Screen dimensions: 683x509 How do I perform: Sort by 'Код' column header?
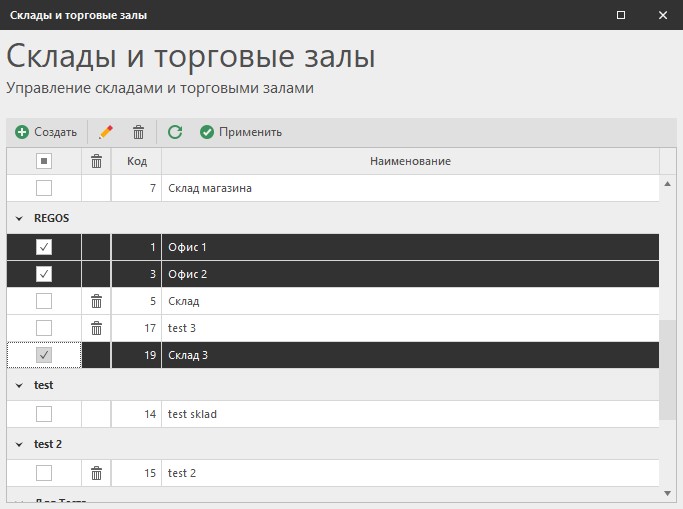137,161
